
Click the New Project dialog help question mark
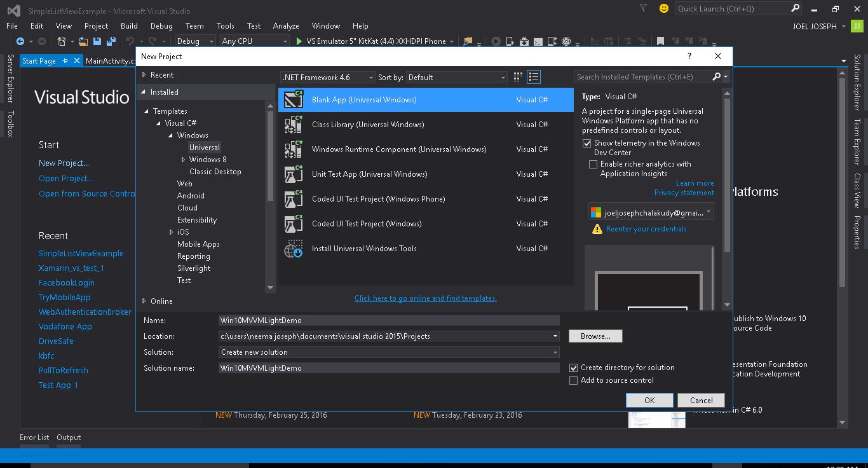tap(689, 57)
